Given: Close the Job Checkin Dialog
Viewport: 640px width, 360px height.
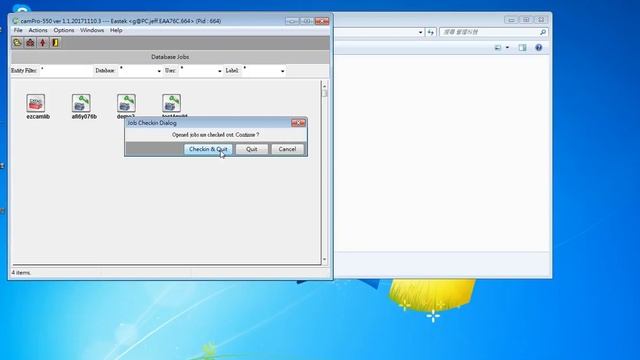Looking at the screenshot, I should [x=298, y=122].
